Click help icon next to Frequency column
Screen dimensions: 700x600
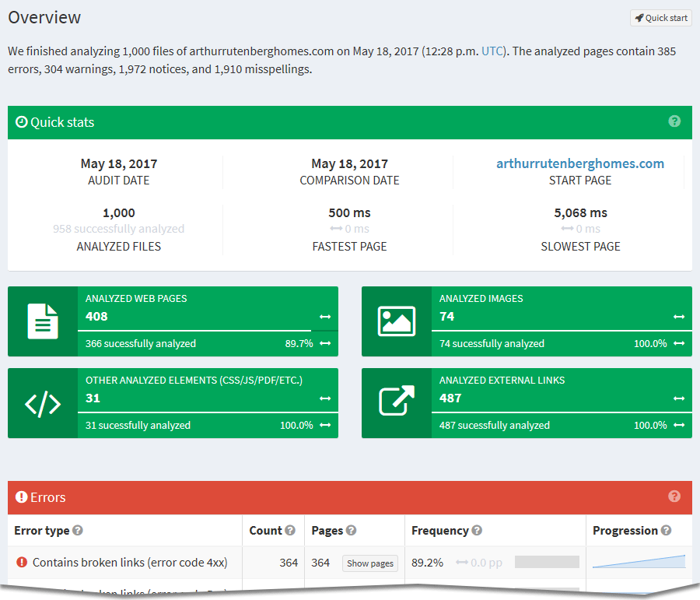coord(477,531)
